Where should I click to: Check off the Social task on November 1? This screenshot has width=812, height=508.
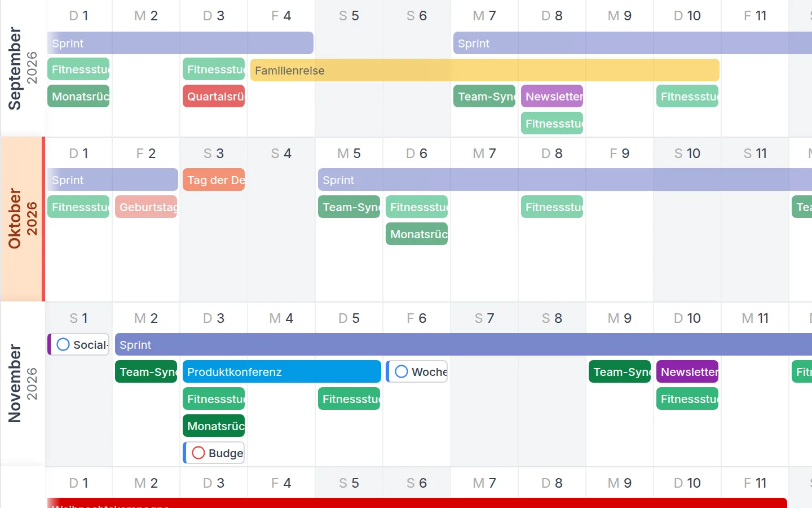pos(63,344)
